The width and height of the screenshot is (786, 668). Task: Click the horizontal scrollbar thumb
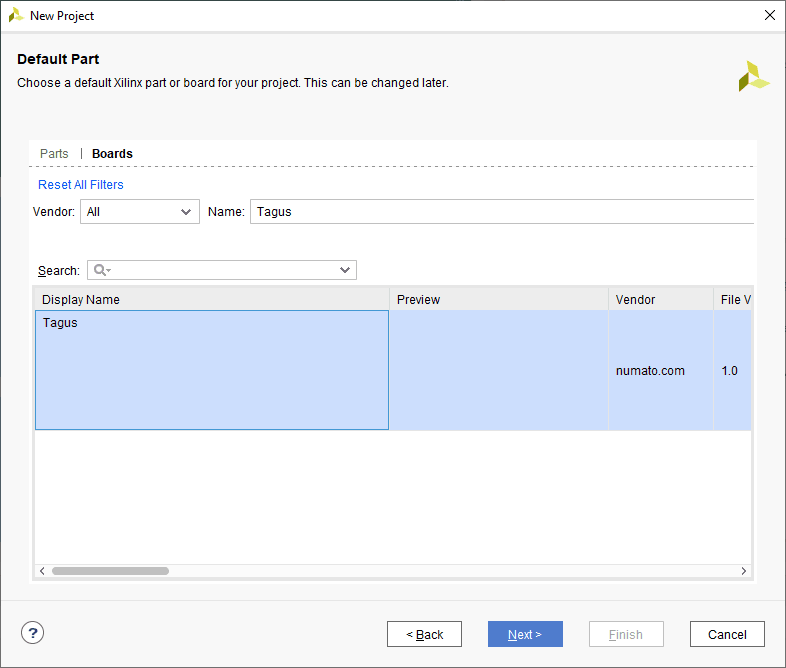[x=110, y=571]
